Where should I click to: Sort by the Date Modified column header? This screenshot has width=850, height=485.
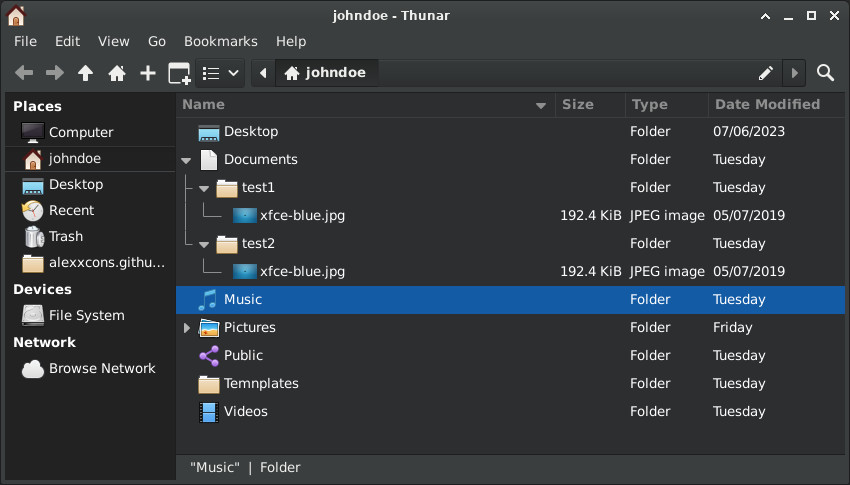click(x=767, y=105)
